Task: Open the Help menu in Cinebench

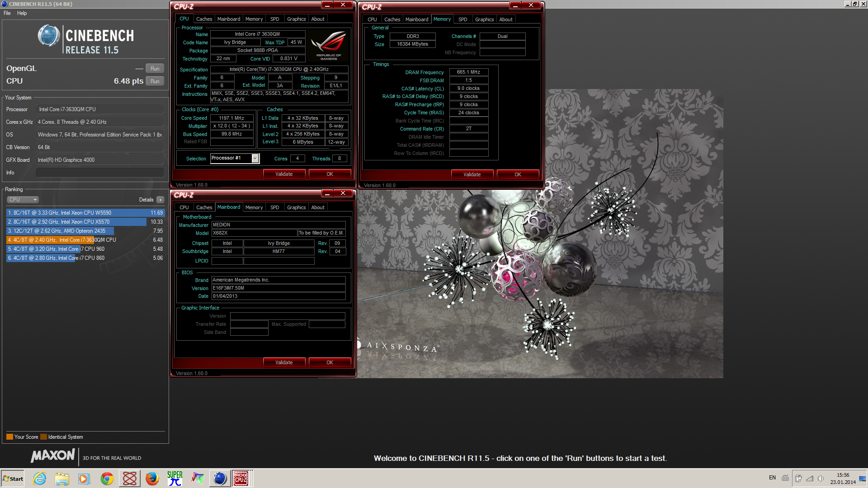Action: pyautogui.click(x=22, y=13)
